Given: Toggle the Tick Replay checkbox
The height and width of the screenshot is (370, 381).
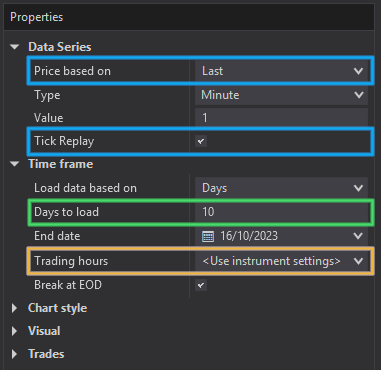Looking at the screenshot, I should coord(201,141).
